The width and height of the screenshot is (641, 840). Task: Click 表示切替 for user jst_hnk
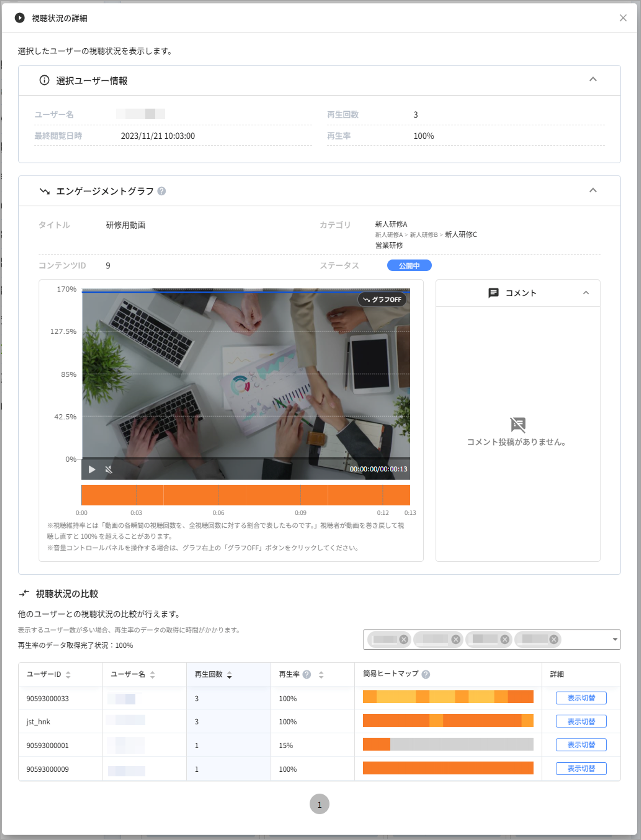point(581,721)
